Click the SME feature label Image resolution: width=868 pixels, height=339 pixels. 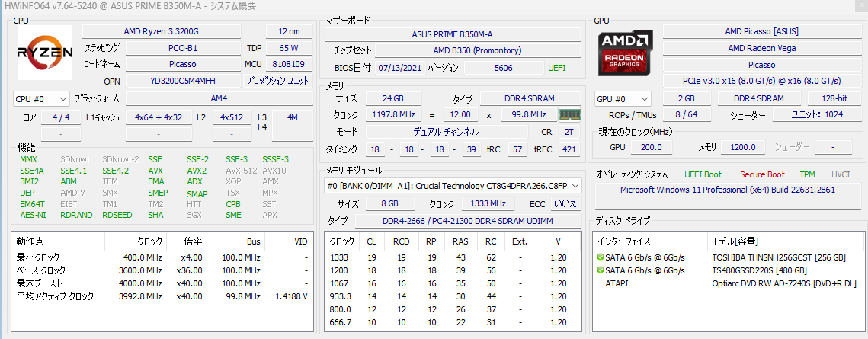234,215
